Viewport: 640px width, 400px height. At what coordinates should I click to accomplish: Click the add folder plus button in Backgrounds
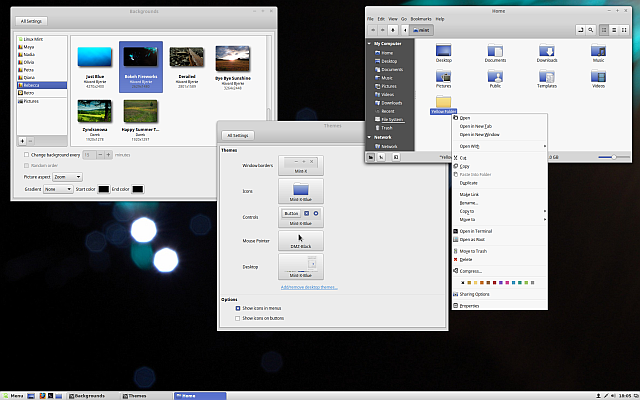click(22, 141)
